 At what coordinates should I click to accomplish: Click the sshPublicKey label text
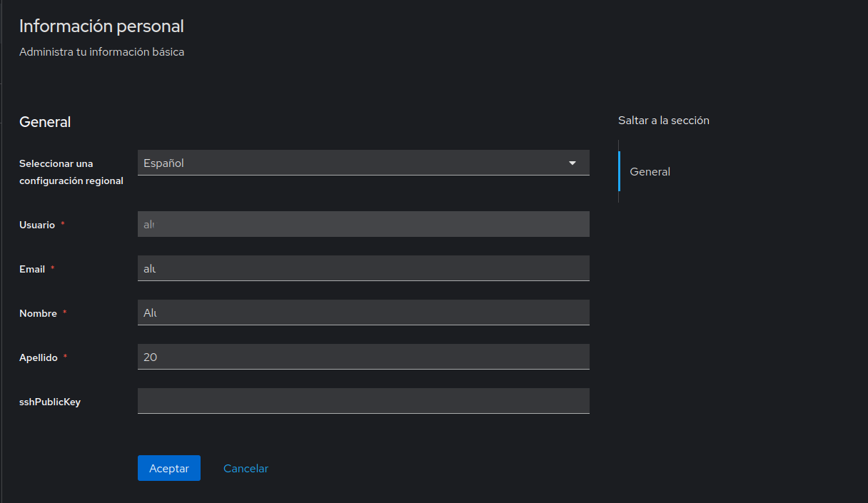[50, 402]
